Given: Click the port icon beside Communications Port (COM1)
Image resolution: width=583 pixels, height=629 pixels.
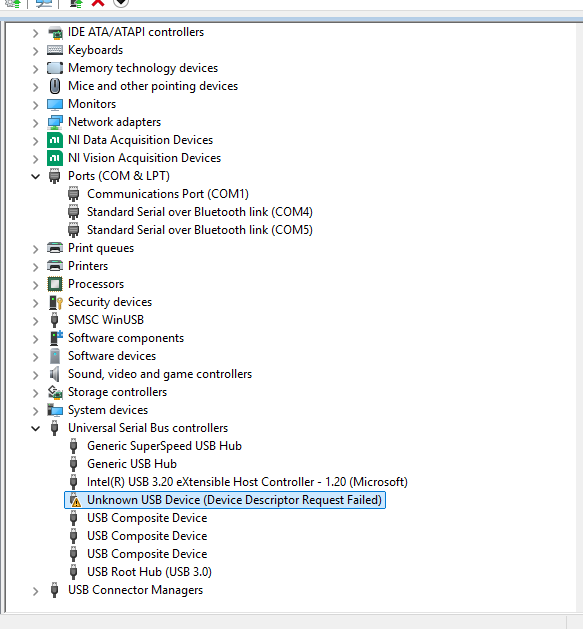Looking at the screenshot, I should click(73, 194).
